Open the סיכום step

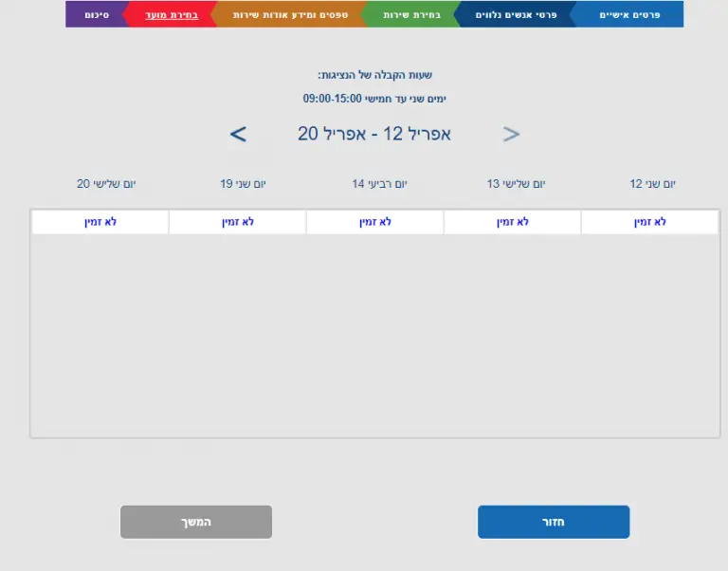(x=97, y=14)
